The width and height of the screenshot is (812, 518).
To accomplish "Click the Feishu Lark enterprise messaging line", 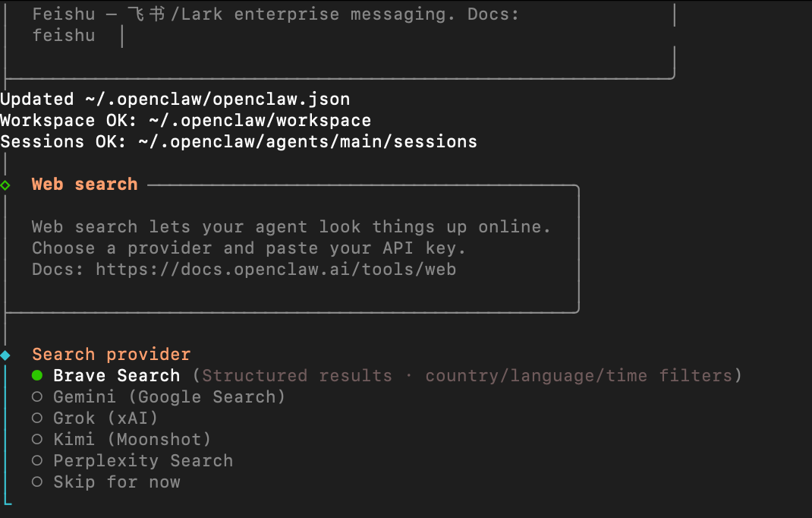I will [x=275, y=14].
